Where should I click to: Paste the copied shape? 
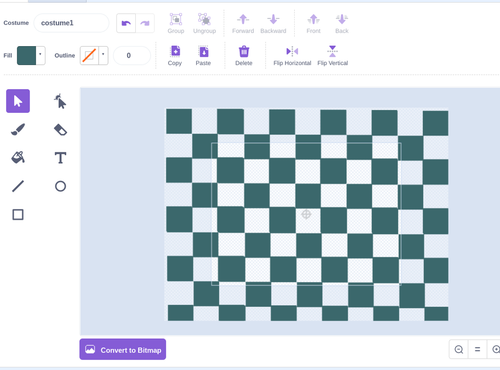point(203,56)
